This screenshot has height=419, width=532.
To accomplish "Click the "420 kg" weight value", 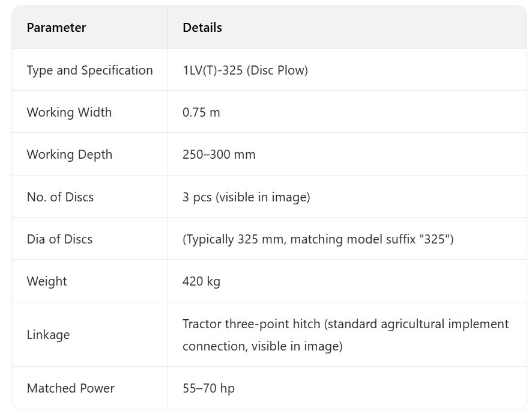I will pyautogui.click(x=201, y=281).
